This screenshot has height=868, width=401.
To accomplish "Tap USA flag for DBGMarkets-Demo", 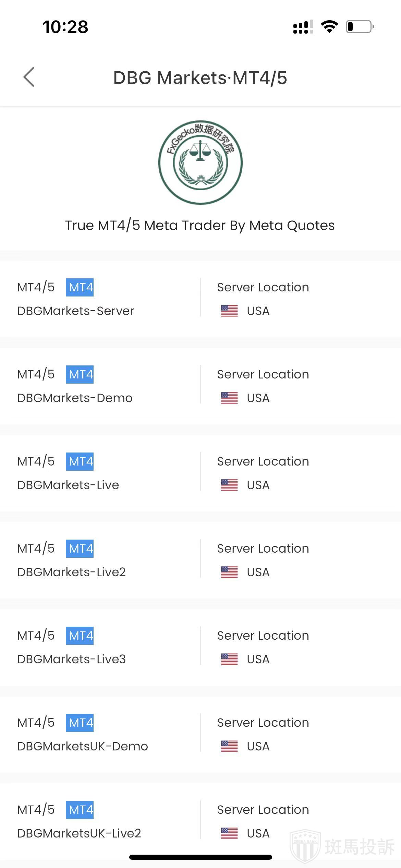I will 229,398.
